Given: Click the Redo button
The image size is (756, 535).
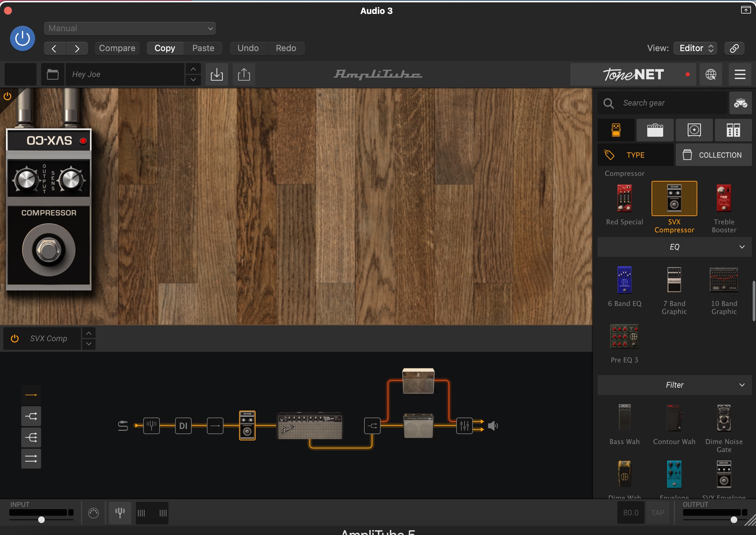Looking at the screenshot, I should tap(286, 48).
